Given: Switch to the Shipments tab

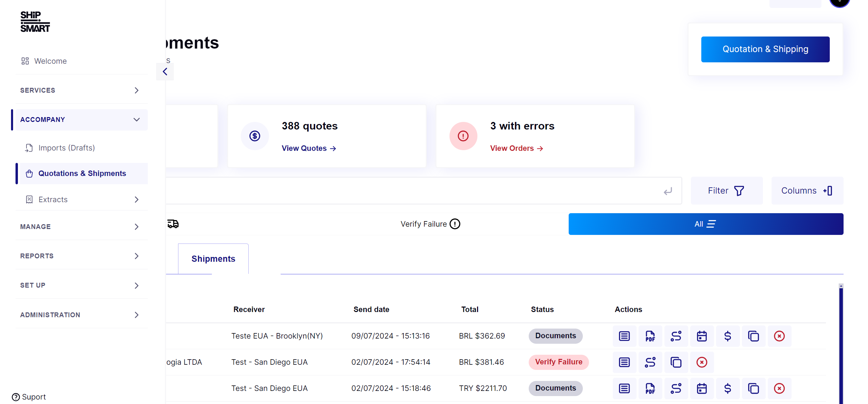Looking at the screenshot, I should pyautogui.click(x=213, y=259).
